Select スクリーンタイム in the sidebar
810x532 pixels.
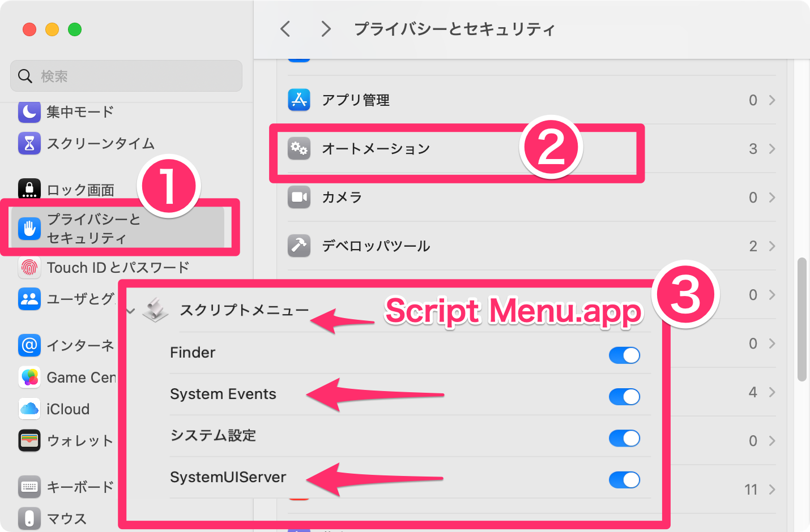[x=100, y=143]
